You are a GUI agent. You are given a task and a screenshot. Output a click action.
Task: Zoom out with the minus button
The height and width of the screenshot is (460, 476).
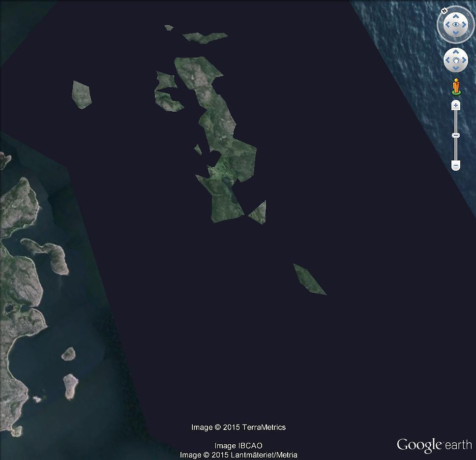click(x=456, y=165)
